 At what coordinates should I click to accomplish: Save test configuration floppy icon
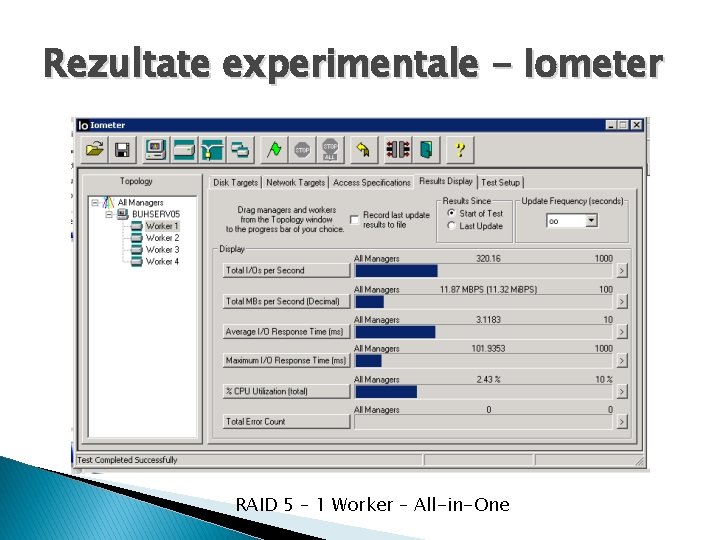122,150
